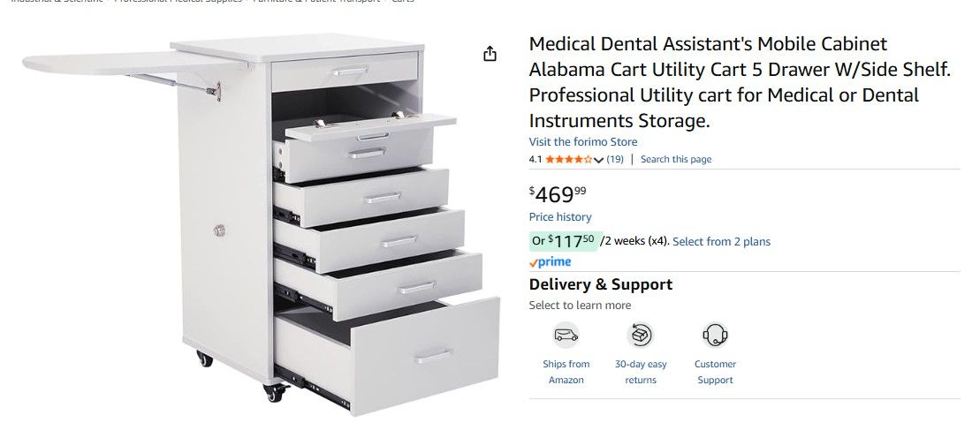
Task: Click the Prime logo badge
Action: [551, 262]
